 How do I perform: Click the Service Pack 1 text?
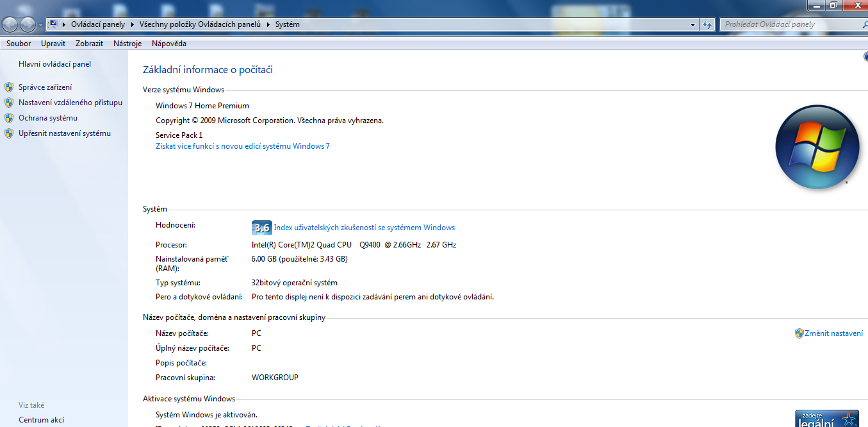179,135
